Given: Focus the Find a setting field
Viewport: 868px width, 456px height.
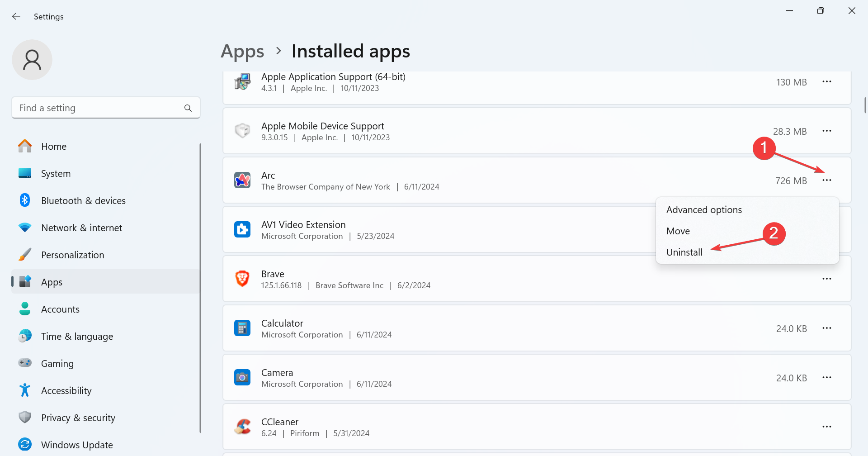Looking at the screenshot, I should (106, 108).
